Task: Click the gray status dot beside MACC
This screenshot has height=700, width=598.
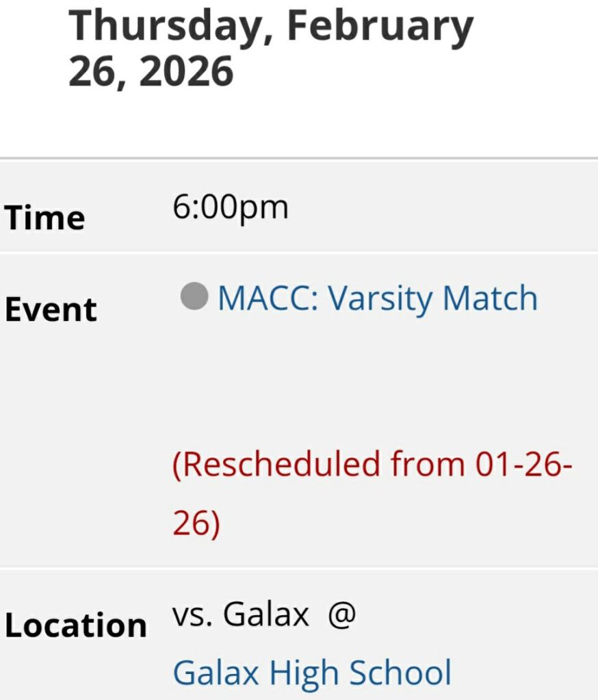Action: [x=194, y=297]
